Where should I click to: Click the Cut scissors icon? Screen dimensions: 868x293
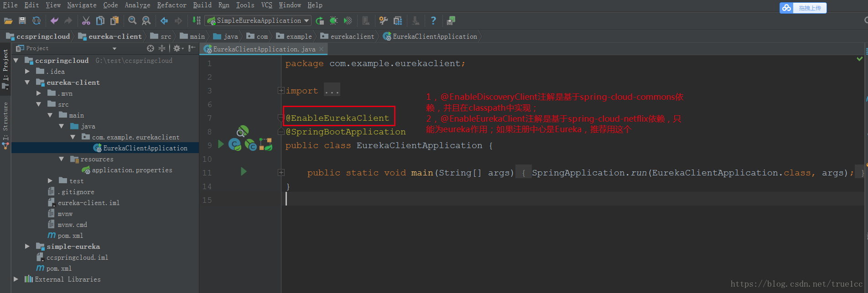(86, 21)
